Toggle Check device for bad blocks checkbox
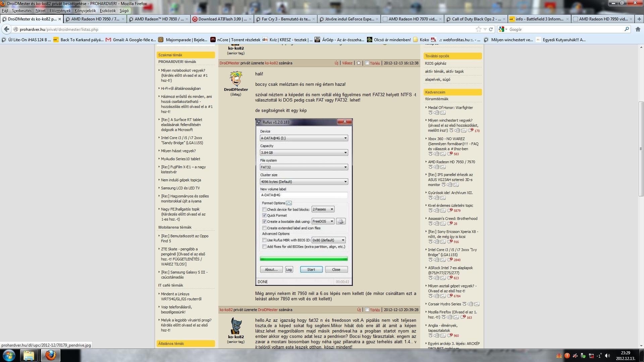The width and height of the screenshot is (644, 362). (264, 209)
